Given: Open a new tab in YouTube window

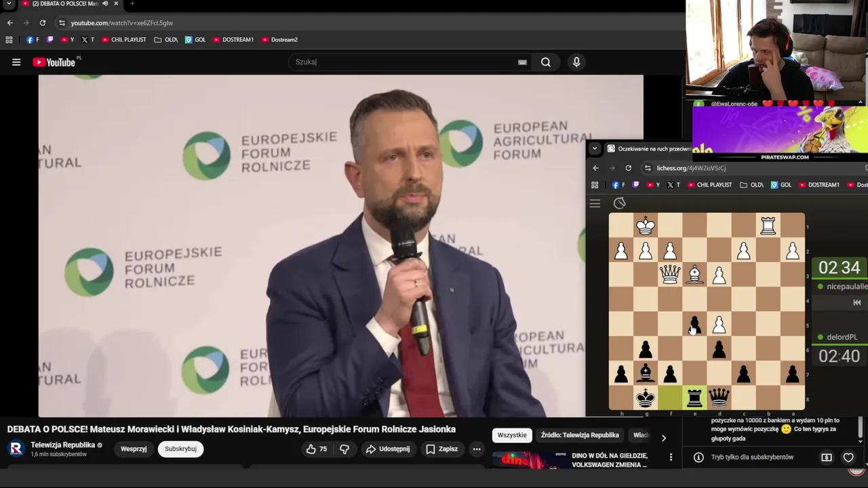Looking at the screenshot, I should [132, 4].
